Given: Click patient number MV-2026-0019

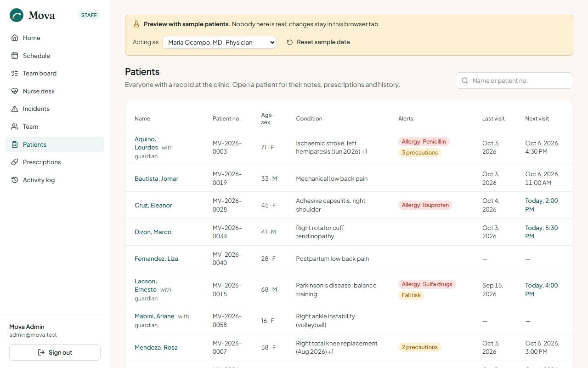Looking at the screenshot, I should (227, 178).
